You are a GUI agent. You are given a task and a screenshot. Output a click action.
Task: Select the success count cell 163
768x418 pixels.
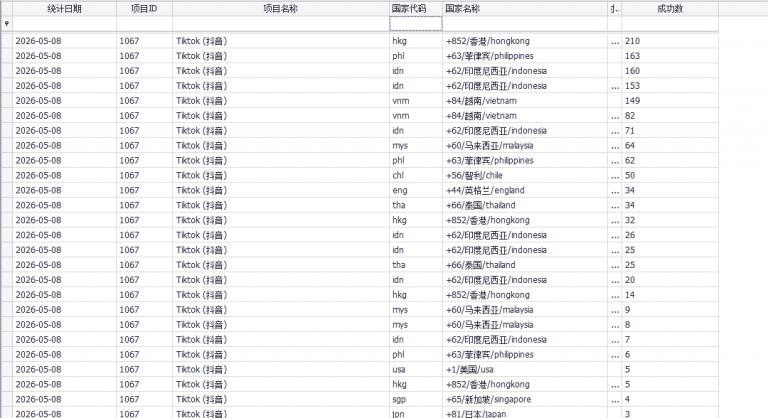[x=670, y=56]
